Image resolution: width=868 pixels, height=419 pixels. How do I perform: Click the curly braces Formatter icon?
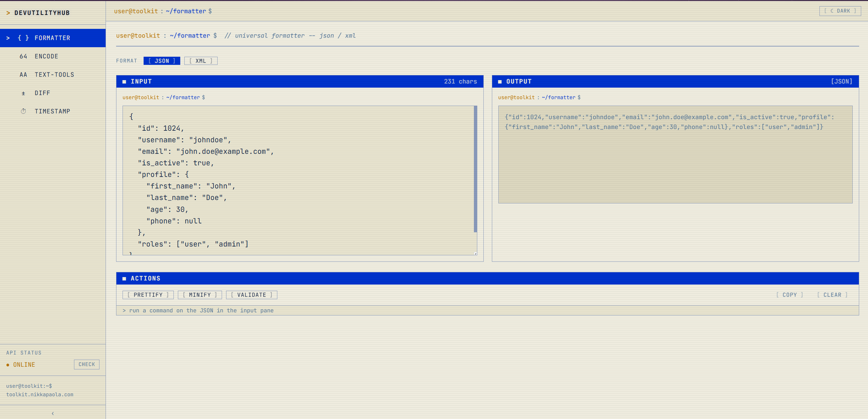click(23, 38)
